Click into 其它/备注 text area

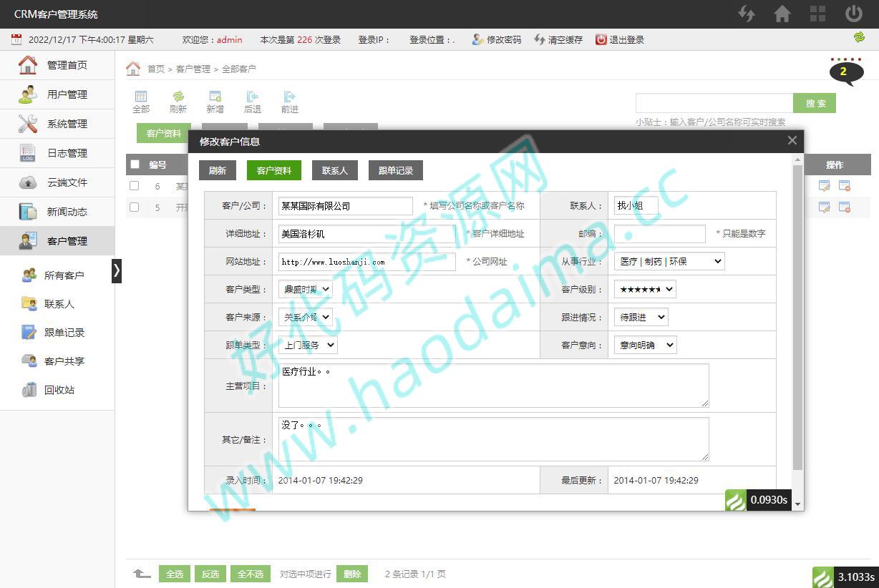tap(494, 439)
